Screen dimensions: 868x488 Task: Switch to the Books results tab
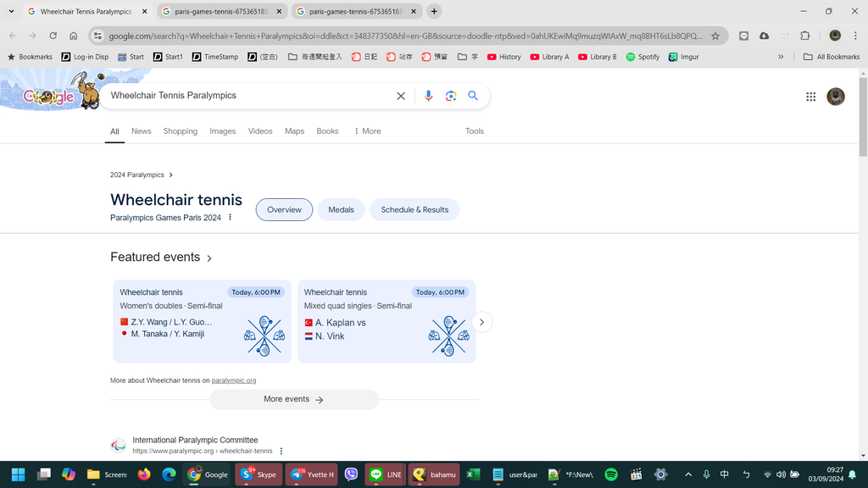[x=327, y=131]
